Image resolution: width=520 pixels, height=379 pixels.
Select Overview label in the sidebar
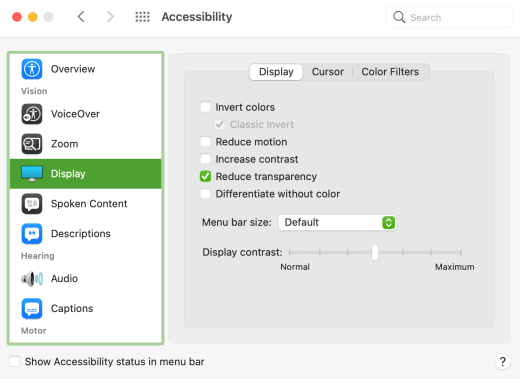tap(73, 69)
